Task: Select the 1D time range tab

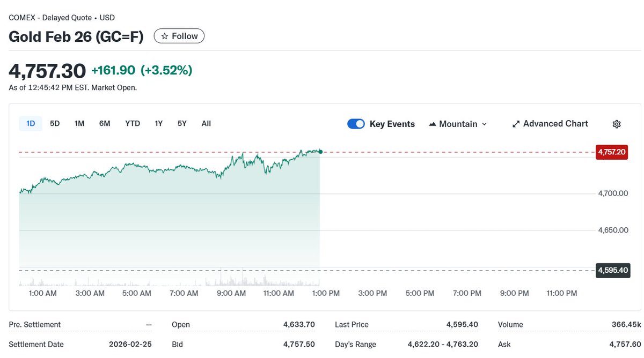Action: (x=31, y=123)
